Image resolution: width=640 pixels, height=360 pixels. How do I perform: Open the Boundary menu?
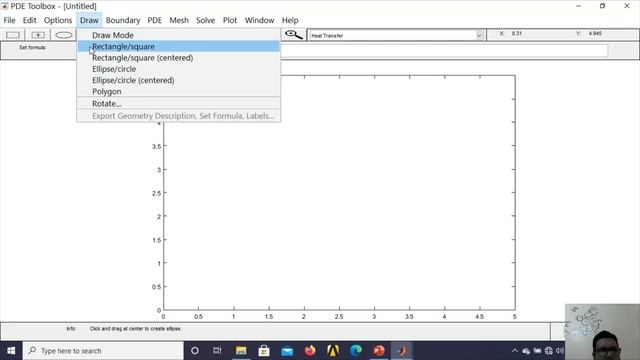(123, 20)
